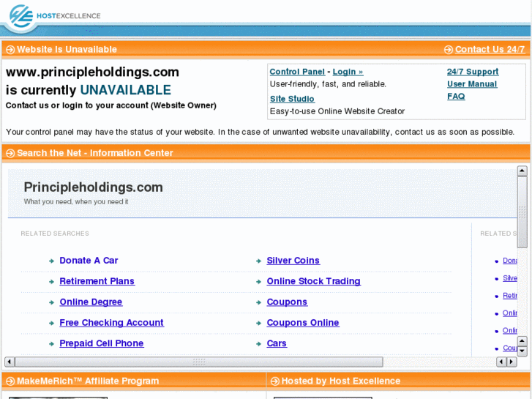The height and width of the screenshot is (399, 532).
Task: Click the 'RELATED SEARCHES' heading text
Action: coord(55,234)
